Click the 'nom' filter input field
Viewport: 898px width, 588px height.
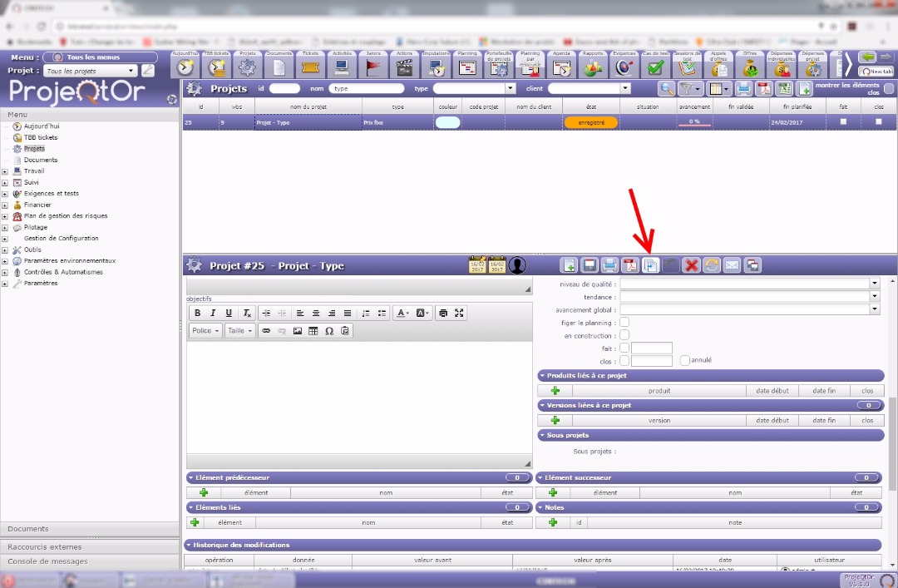pos(366,88)
